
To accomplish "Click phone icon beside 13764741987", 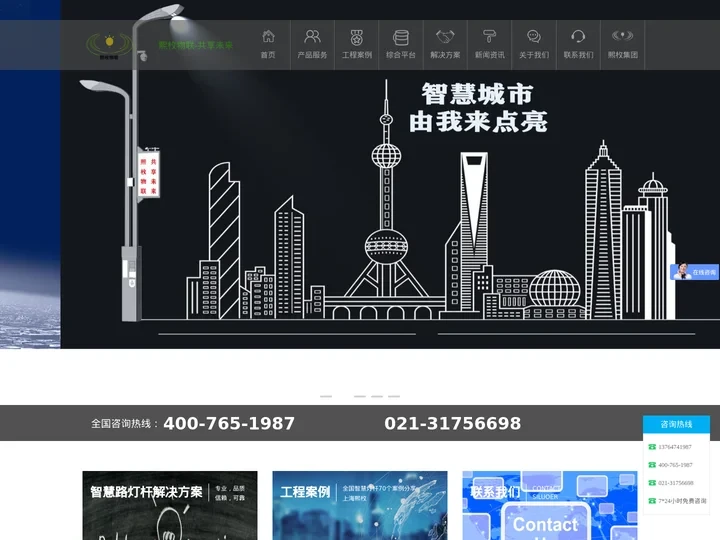I will [x=652, y=447].
